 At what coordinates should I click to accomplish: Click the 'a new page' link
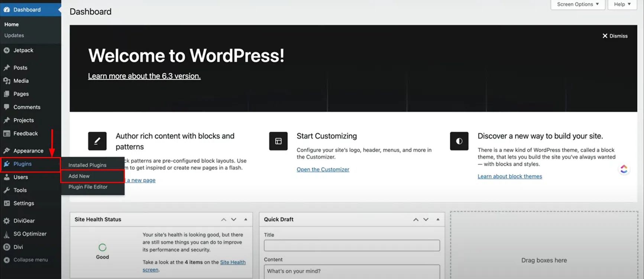[141, 180]
